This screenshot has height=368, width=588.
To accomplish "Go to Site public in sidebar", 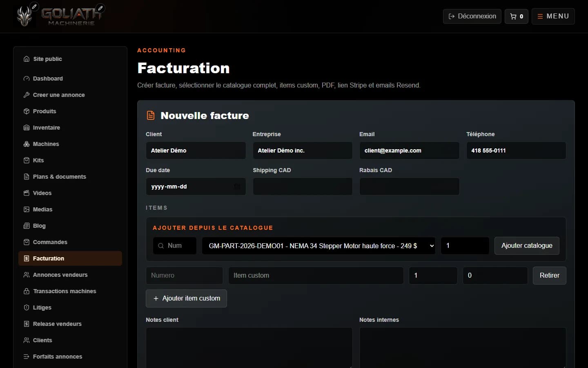I will (x=70, y=59).
